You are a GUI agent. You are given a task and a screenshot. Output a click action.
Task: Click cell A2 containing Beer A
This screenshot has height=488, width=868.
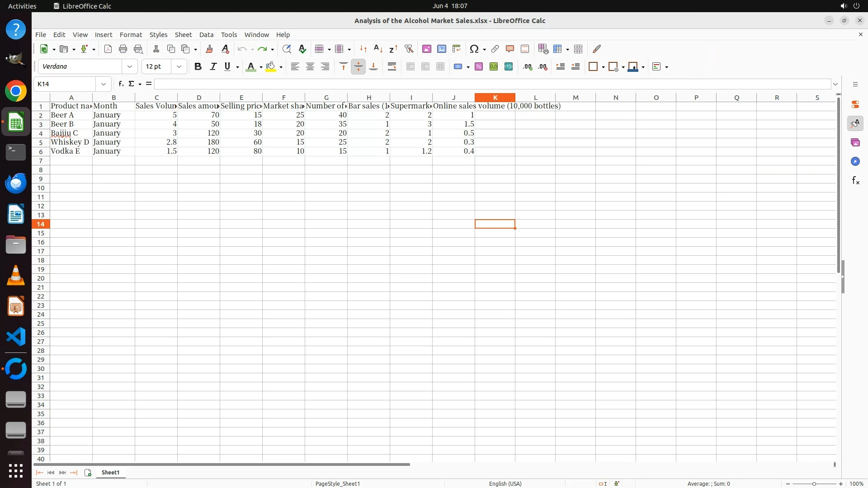[71, 115]
